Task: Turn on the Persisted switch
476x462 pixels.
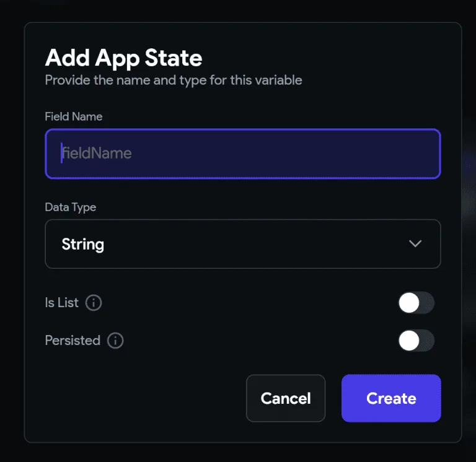Action: tap(416, 341)
